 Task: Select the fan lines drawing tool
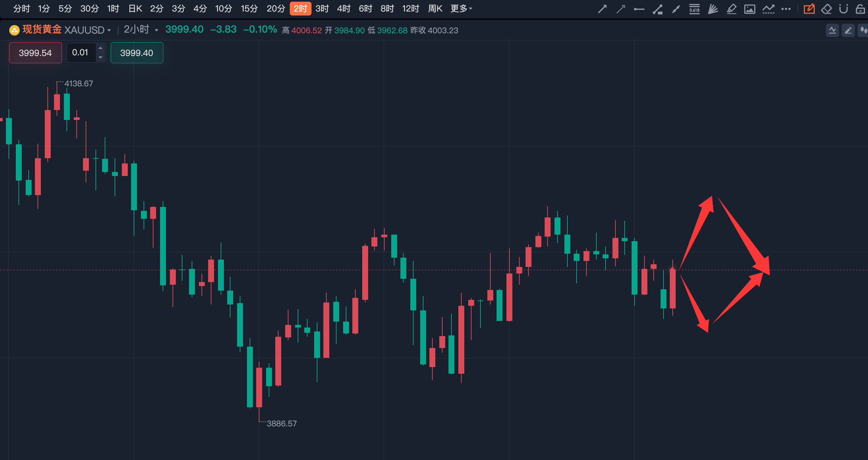[x=713, y=9]
